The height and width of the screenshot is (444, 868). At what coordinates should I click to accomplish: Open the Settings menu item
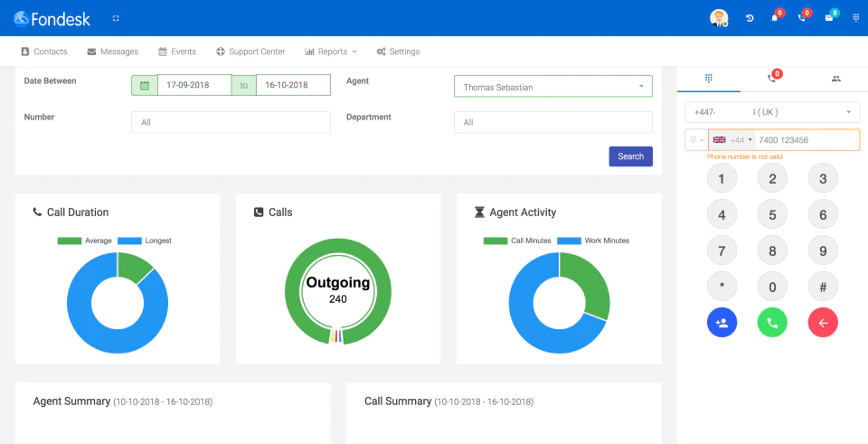398,52
